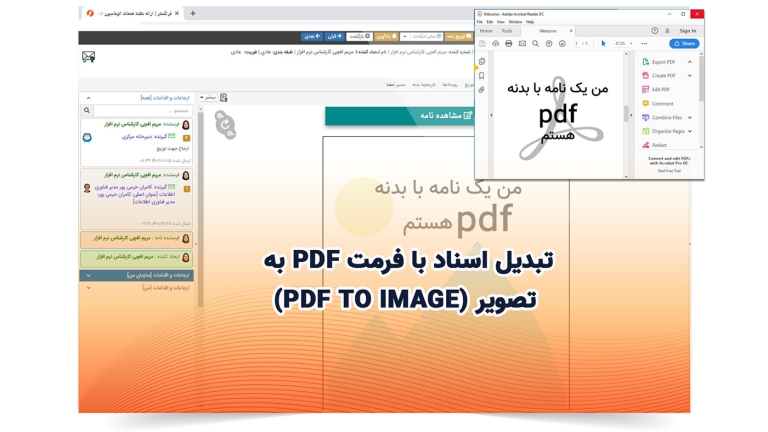This screenshot has height=432, width=768.
Task: Click the next page down-arrow icon in Acrobat
Action: pyautogui.click(x=562, y=44)
